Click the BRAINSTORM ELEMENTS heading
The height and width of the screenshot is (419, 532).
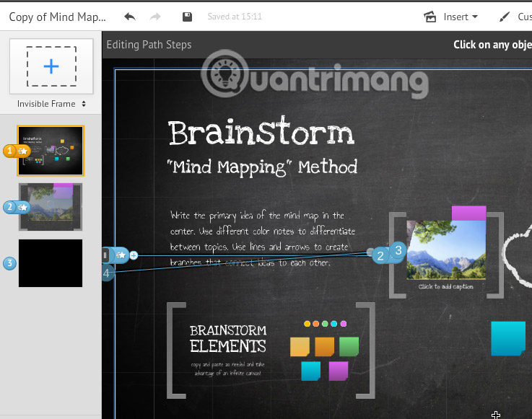tap(228, 338)
